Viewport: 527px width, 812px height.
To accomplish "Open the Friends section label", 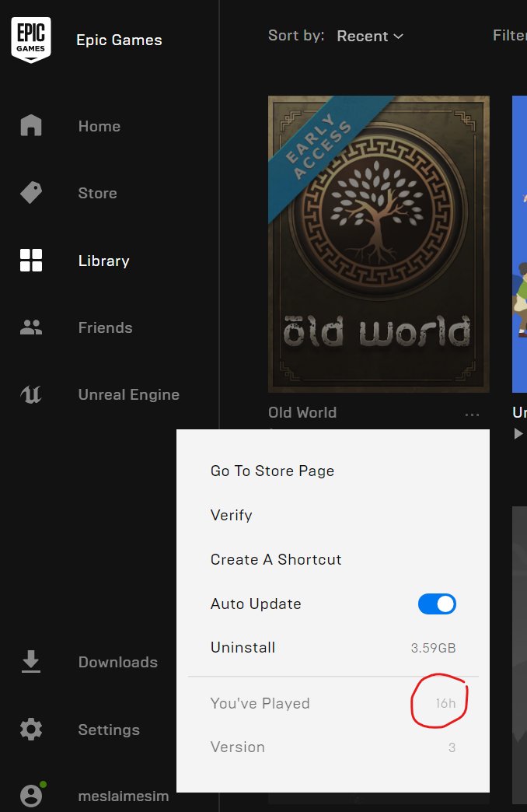I will pos(105,327).
